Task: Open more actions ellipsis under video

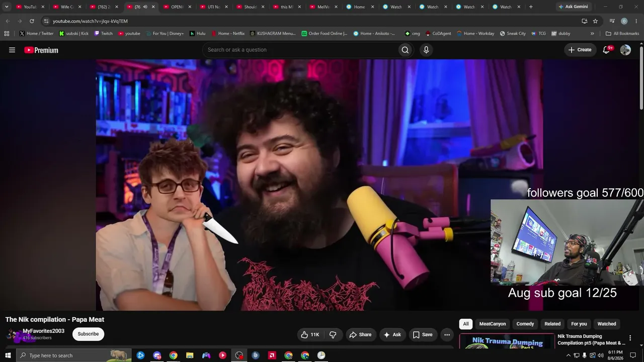Action: click(x=447, y=334)
